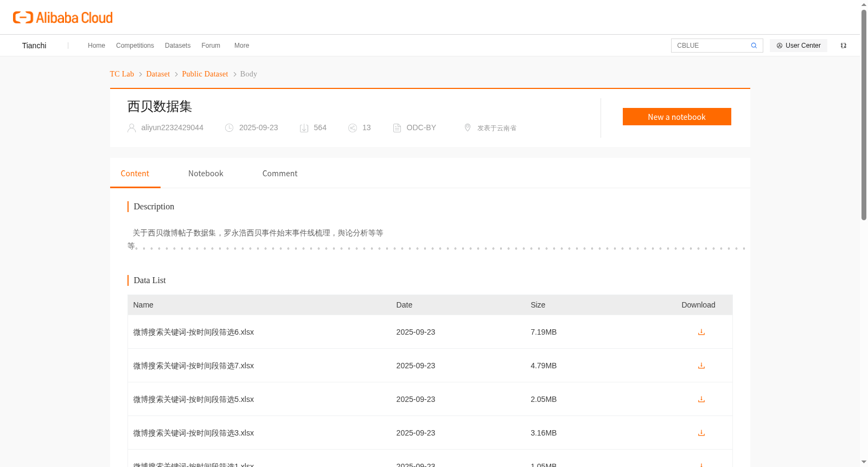Expand the More menu

pyautogui.click(x=241, y=46)
